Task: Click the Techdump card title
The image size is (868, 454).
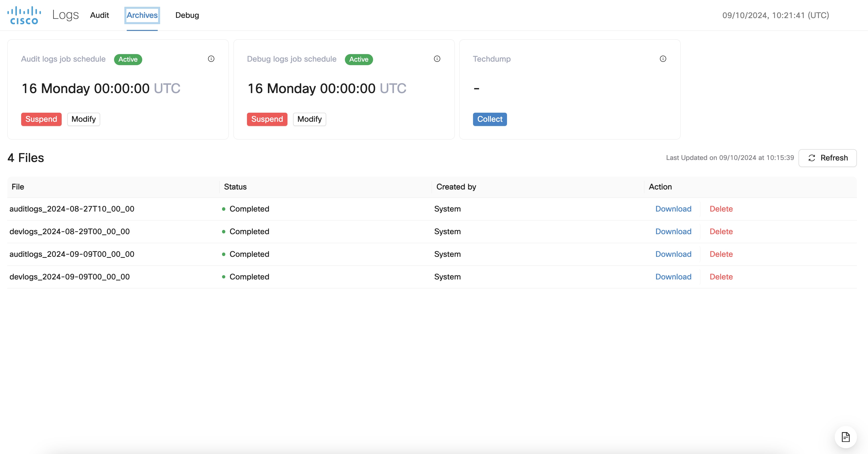Action: (x=492, y=59)
